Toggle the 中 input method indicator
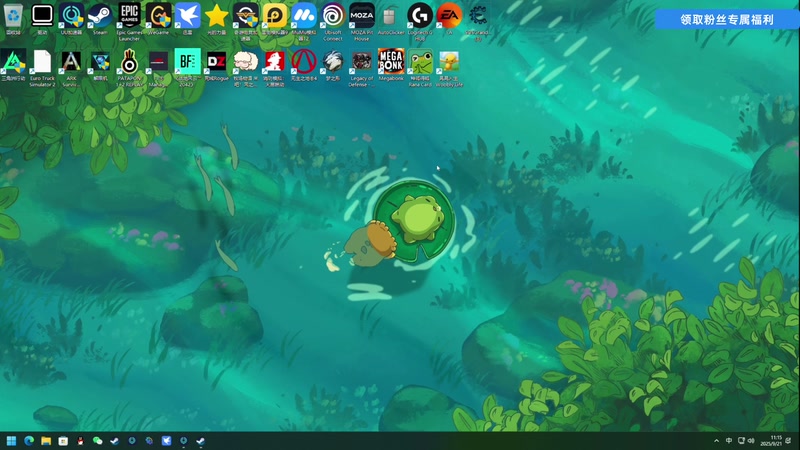The height and width of the screenshot is (450, 800). (729, 441)
